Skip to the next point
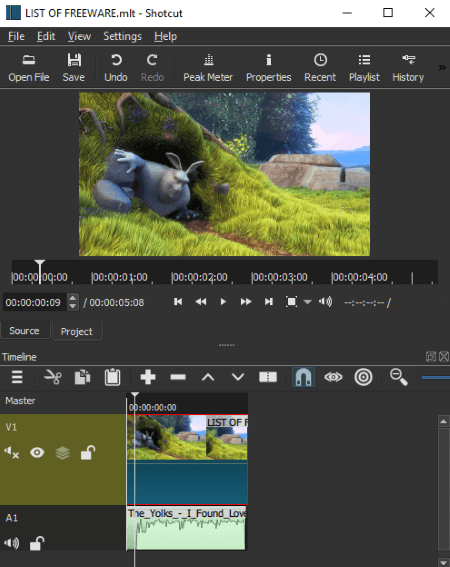The height and width of the screenshot is (567, 450). tap(269, 302)
